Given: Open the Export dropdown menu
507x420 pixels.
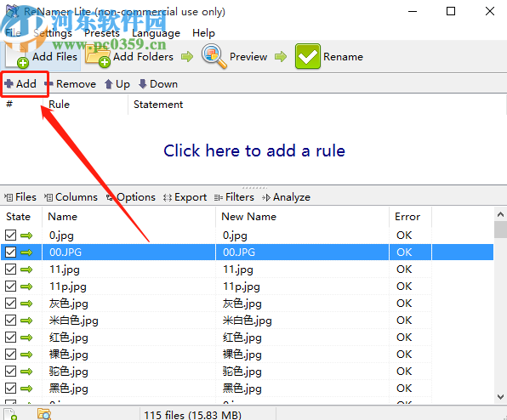Looking at the screenshot, I should click(185, 197).
